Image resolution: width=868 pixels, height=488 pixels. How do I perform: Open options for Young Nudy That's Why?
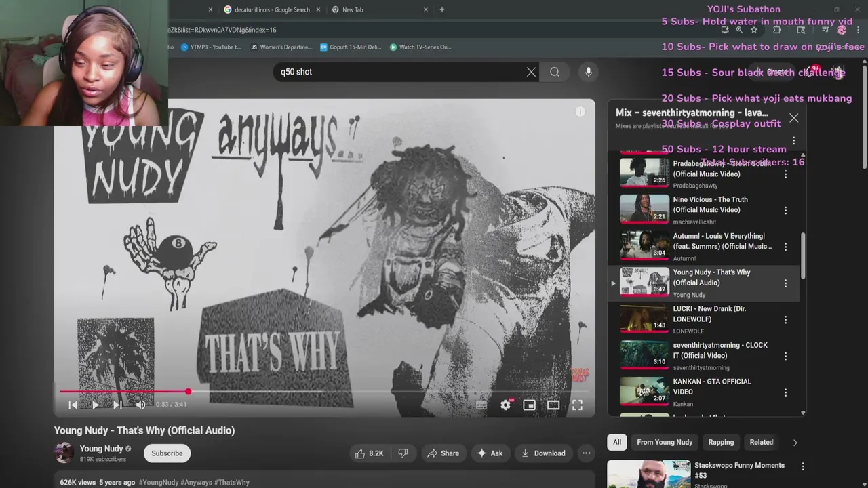pyautogui.click(x=785, y=283)
